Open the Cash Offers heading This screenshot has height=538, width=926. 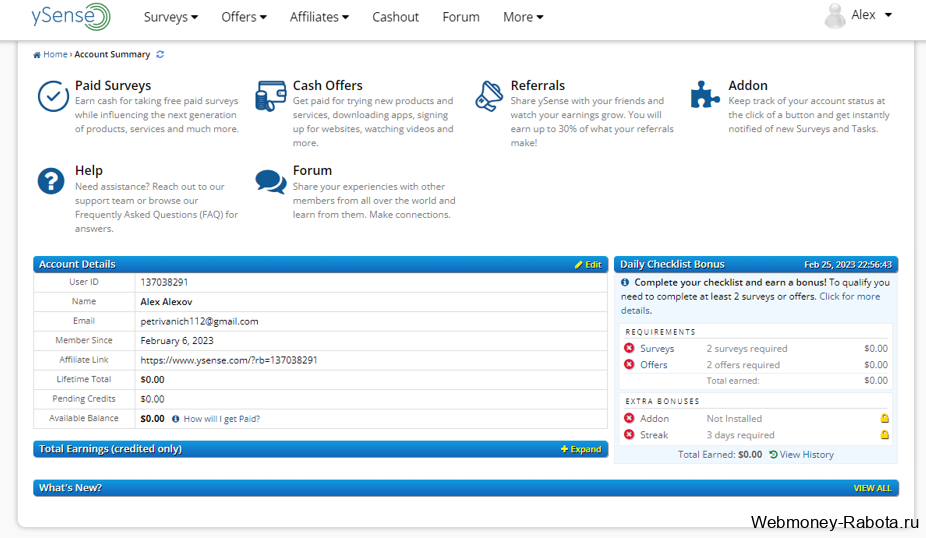[328, 86]
